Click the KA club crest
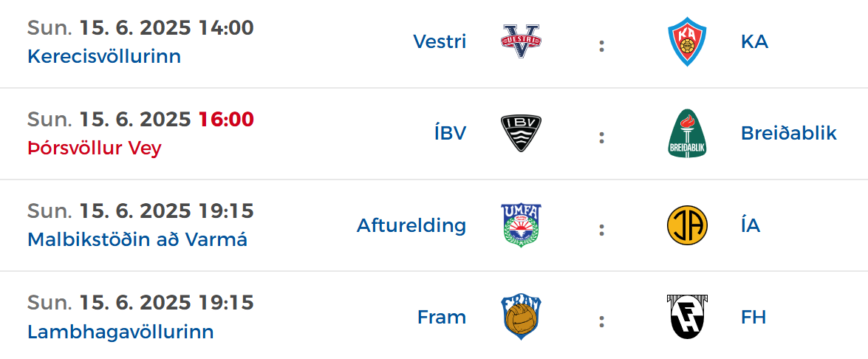The width and height of the screenshot is (868, 359). [687, 41]
